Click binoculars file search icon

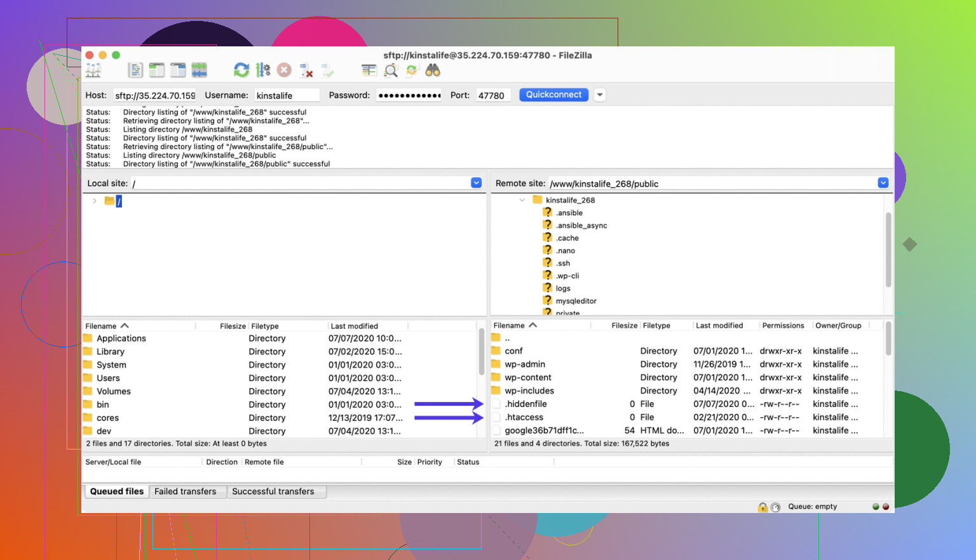point(433,70)
